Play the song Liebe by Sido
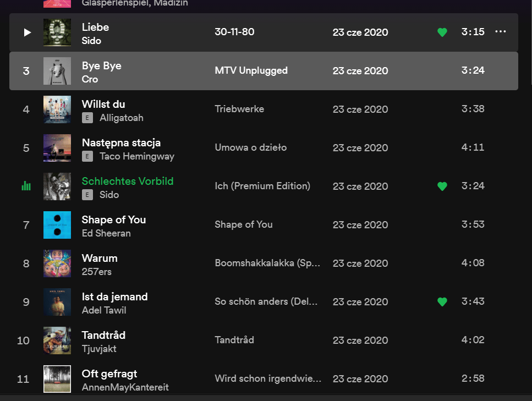Viewport: 532px width, 401px height. tap(27, 32)
